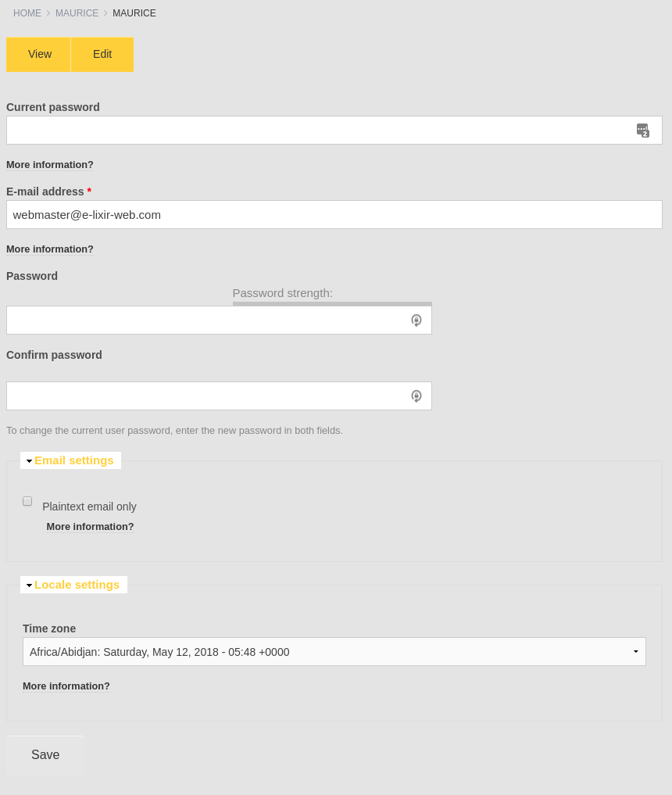Show More information for Plaintext email
672x795 pixels.
90,527
